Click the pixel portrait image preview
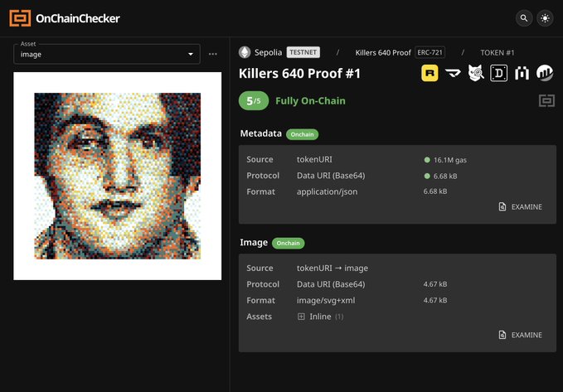 pyautogui.click(x=118, y=176)
